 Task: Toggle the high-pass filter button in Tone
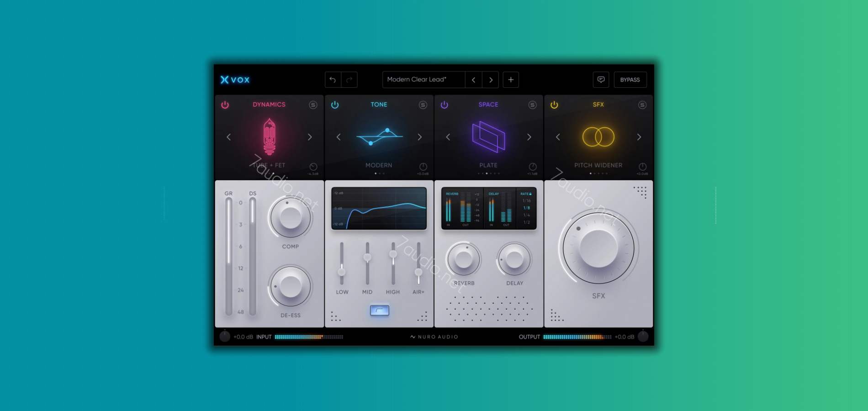tap(379, 311)
